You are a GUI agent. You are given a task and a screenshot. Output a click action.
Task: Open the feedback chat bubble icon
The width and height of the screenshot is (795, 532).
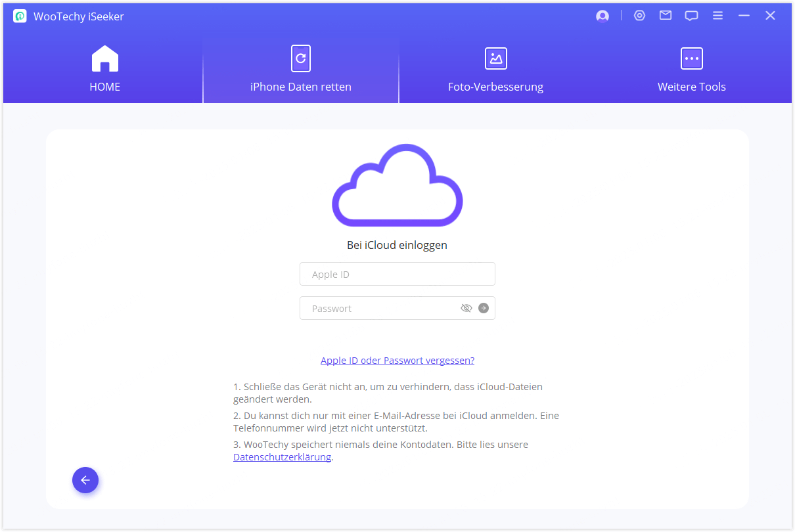click(691, 15)
